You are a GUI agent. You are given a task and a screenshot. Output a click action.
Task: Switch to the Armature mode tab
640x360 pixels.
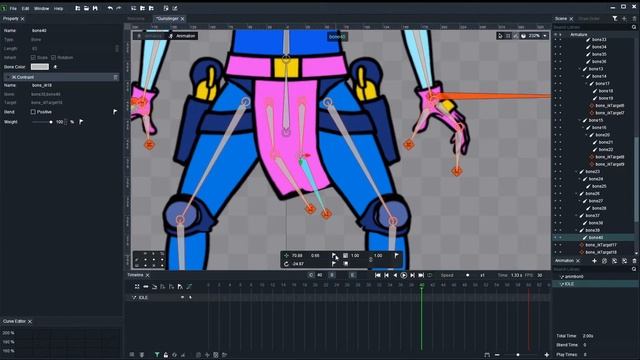coord(150,36)
